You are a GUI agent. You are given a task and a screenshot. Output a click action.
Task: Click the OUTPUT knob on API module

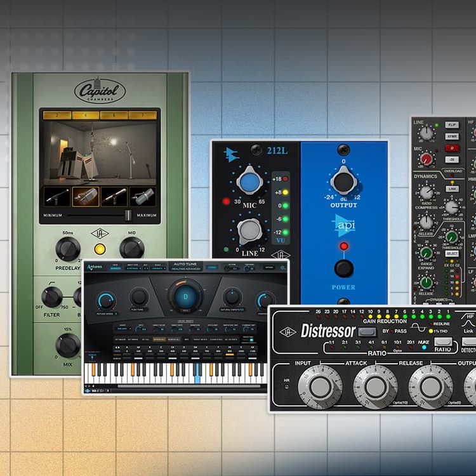click(343, 182)
